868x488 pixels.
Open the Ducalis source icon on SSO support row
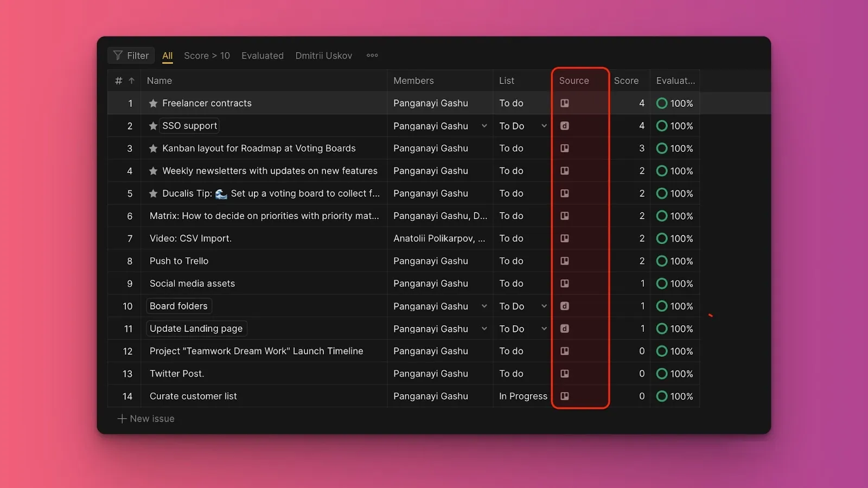click(x=565, y=125)
